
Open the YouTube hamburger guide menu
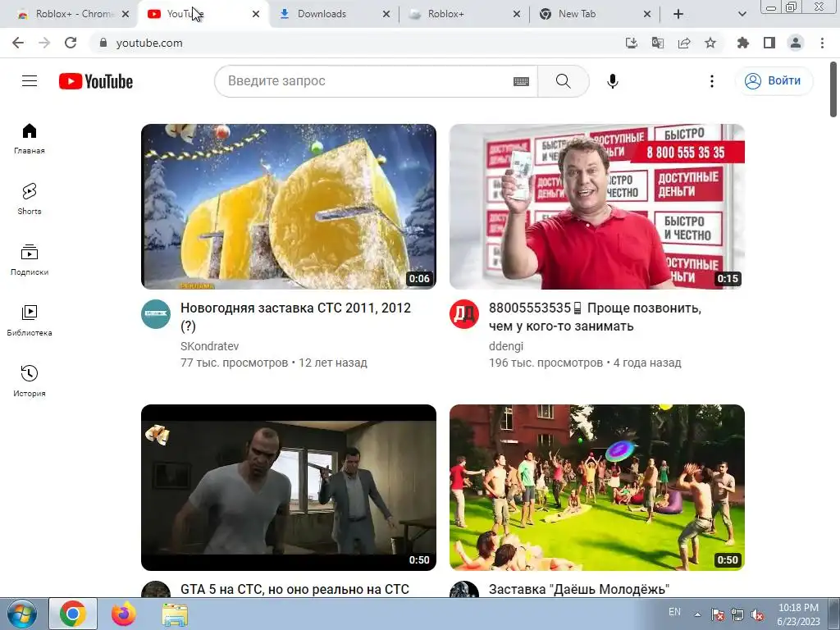[x=30, y=81]
